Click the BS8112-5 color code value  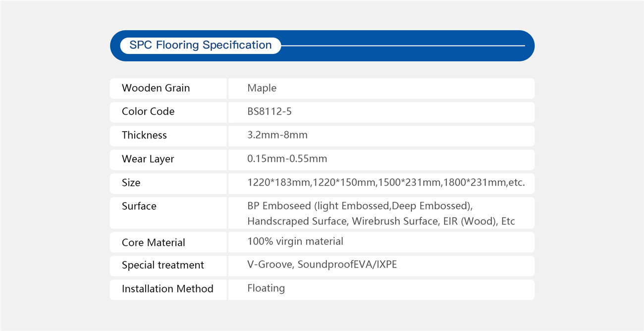(x=269, y=112)
